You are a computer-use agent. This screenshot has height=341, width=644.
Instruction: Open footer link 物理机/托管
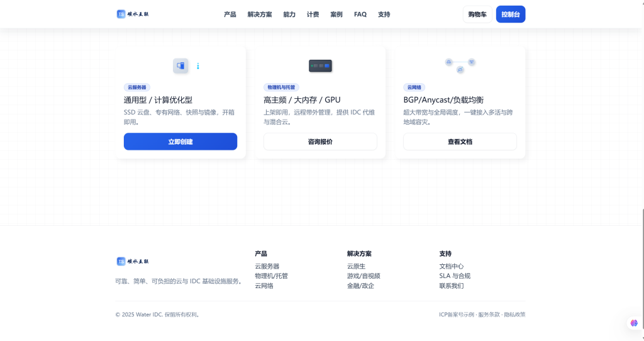[x=272, y=276]
